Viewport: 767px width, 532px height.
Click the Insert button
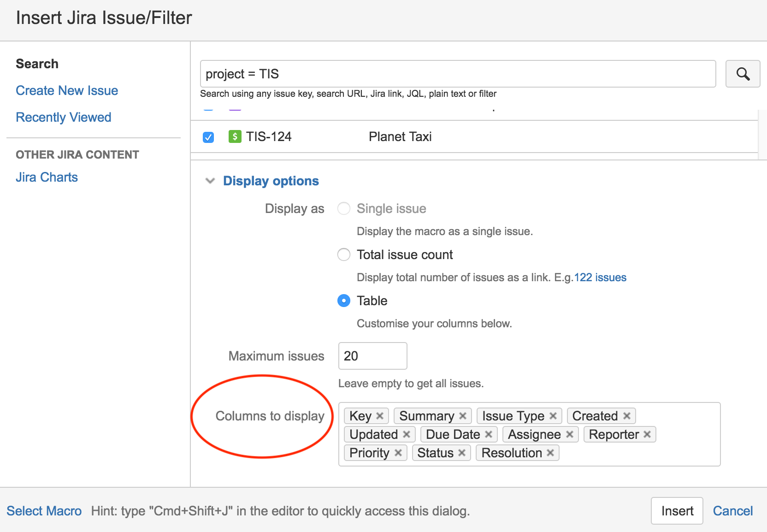[677, 511]
